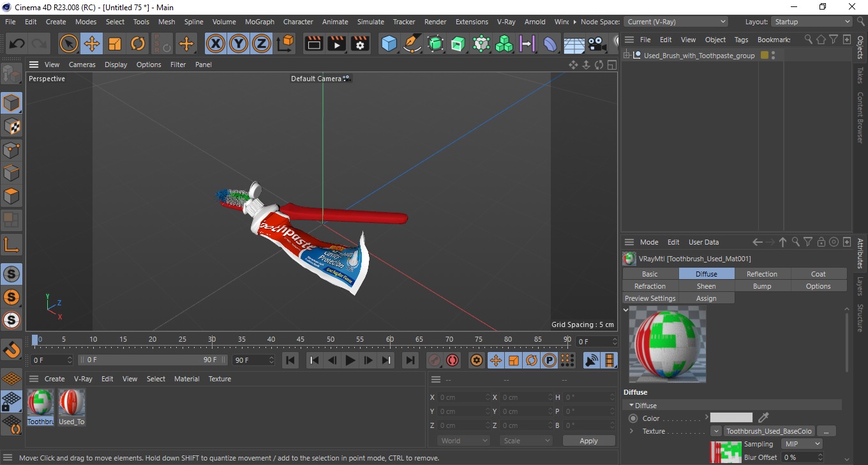Click Render to Picture Viewer icon
868x465 pixels.
coord(336,44)
